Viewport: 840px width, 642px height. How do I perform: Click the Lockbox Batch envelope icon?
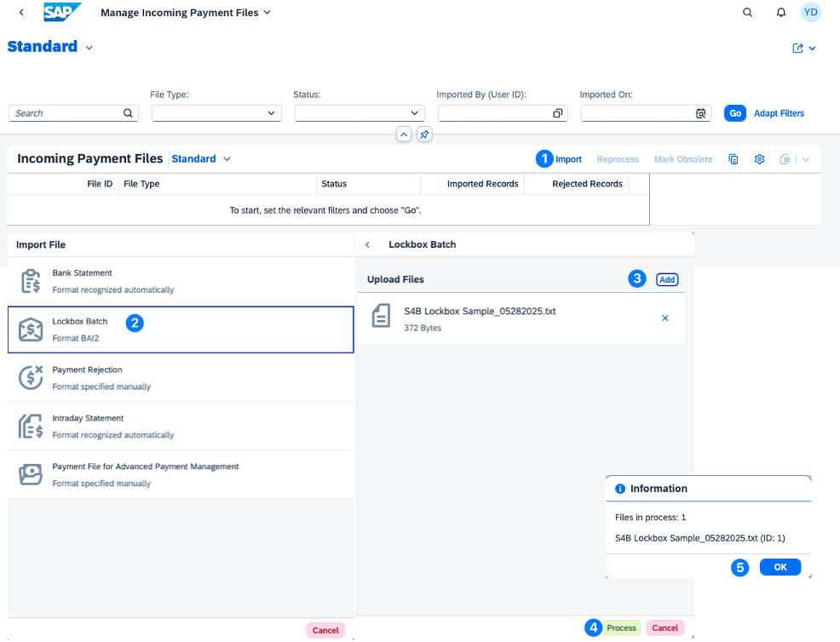pyautogui.click(x=31, y=330)
